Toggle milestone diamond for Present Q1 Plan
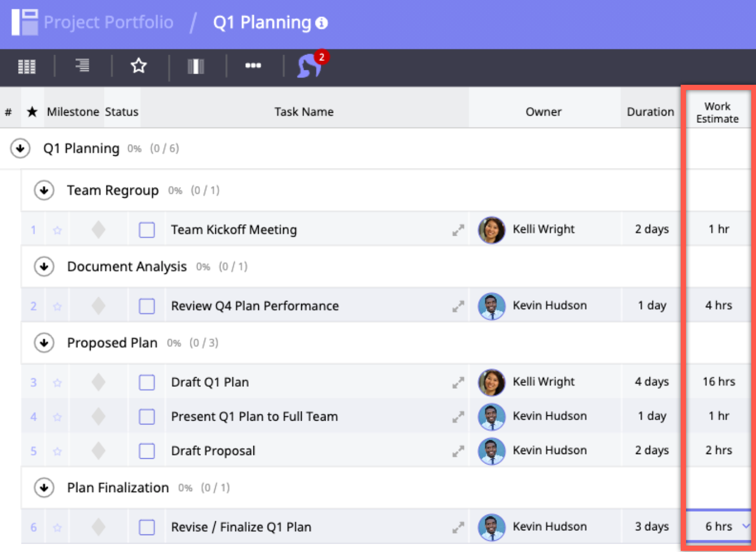 coord(99,416)
